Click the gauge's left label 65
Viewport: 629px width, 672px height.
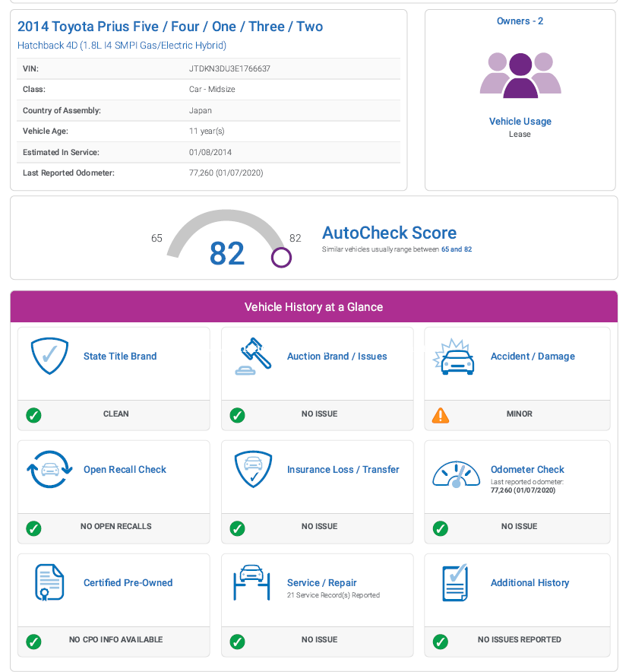[156, 238]
